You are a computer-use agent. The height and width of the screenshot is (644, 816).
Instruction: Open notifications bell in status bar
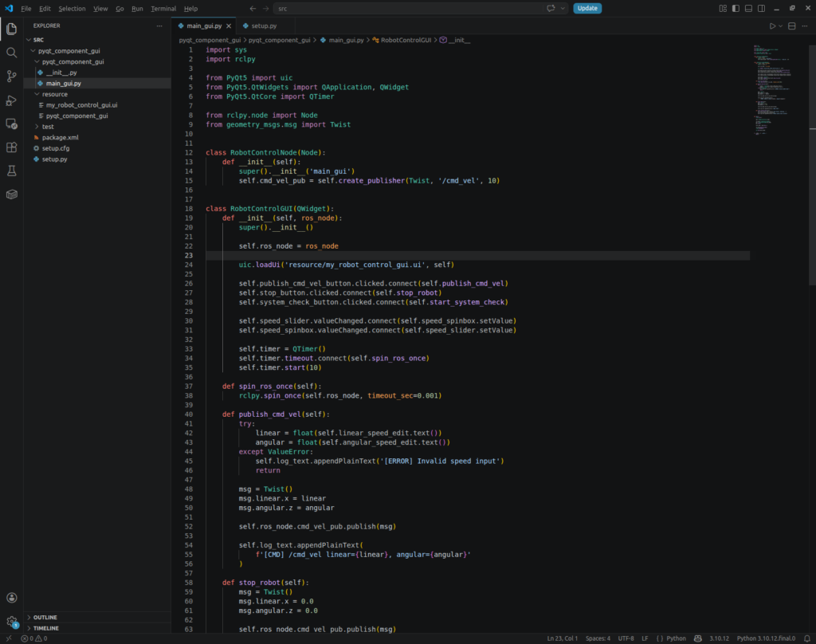[x=807, y=638]
